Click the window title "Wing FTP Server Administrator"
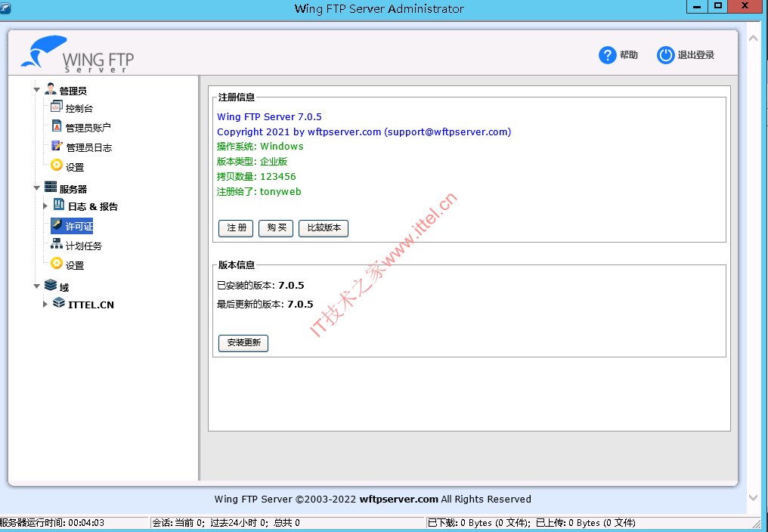Screen dimensions: 768x532 point(379,9)
